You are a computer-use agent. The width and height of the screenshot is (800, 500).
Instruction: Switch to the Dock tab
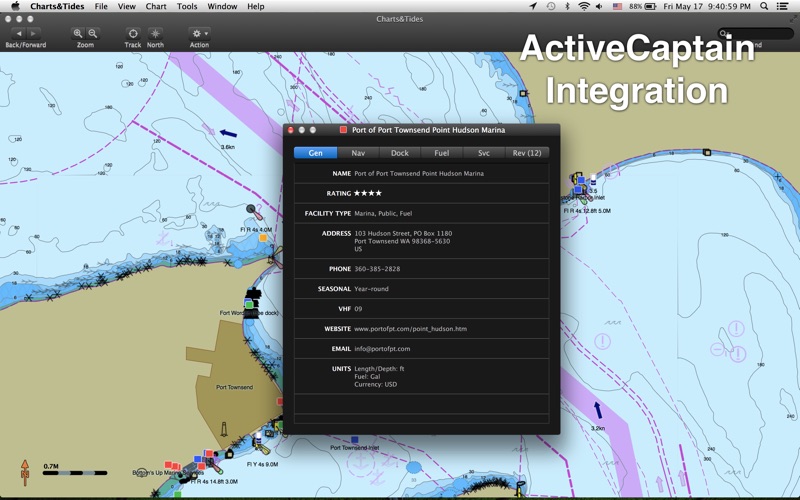(400, 153)
